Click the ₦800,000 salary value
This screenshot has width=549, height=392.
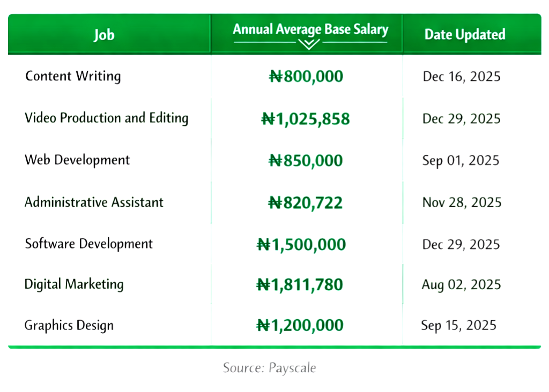click(x=306, y=77)
